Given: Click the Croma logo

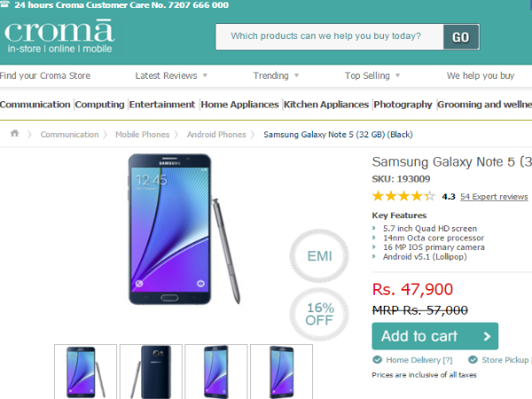Looking at the screenshot, I should pos(58,37).
